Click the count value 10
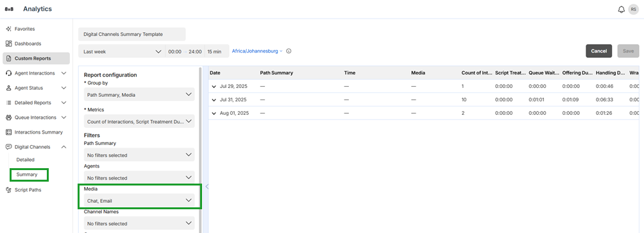 pyautogui.click(x=464, y=100)
